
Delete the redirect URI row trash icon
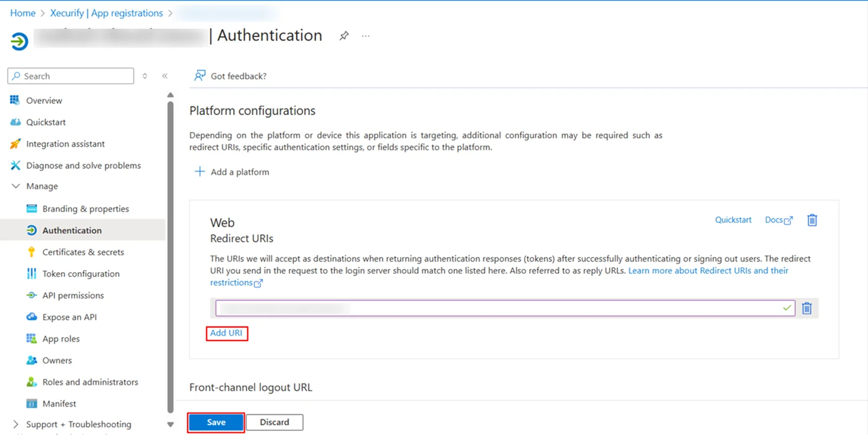point(807,308)
